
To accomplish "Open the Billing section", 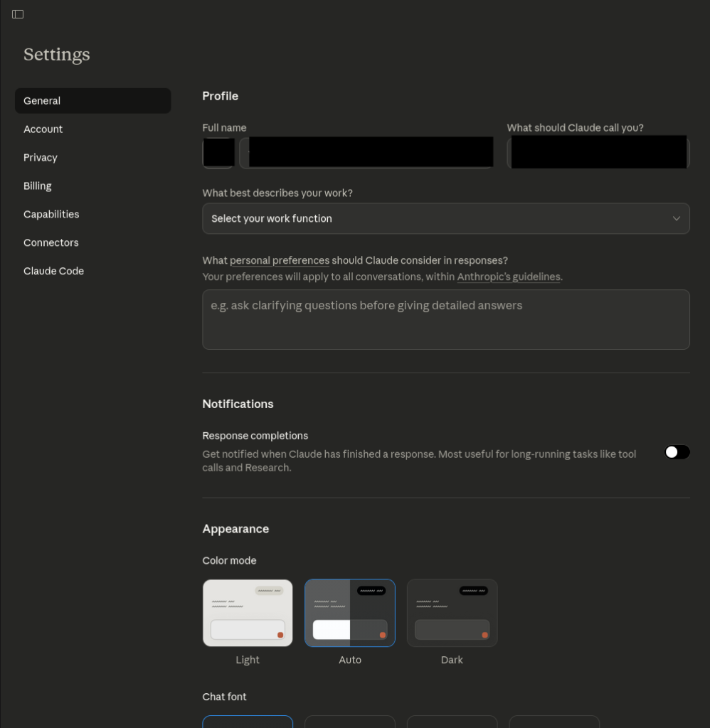I will 38,186.
